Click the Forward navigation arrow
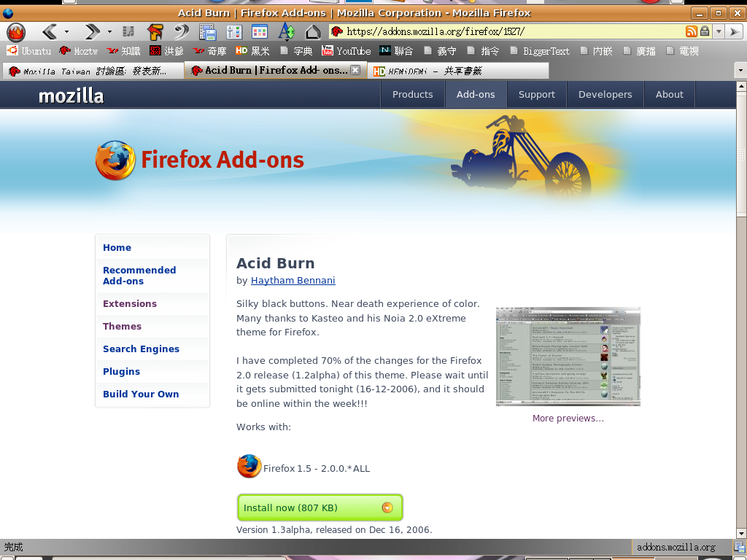 [x=93, y=31]
